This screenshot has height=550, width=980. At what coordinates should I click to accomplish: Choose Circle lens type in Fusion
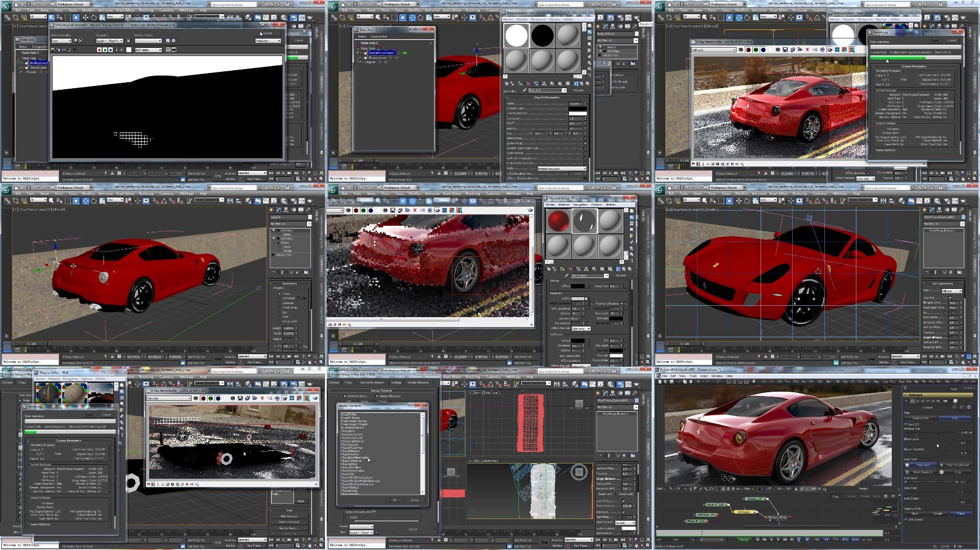point(955,472)
